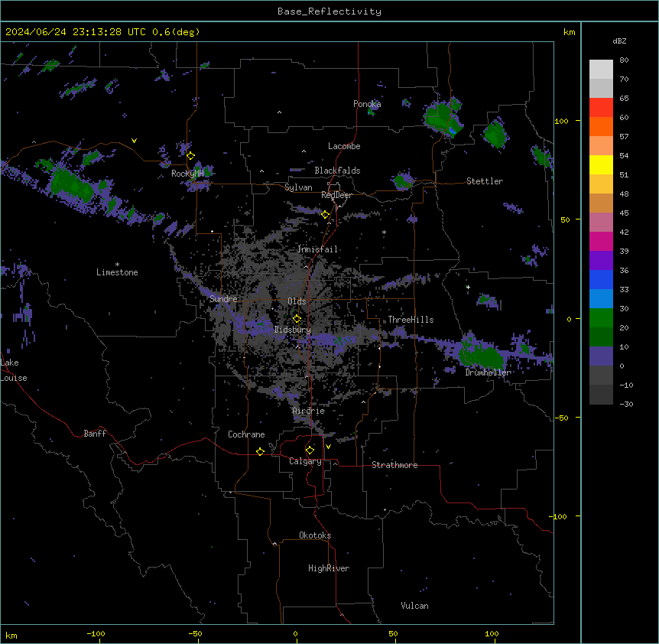659x644 pixels.
Task: Select the yellow diamond marker above Calgary
Action: 310,450
